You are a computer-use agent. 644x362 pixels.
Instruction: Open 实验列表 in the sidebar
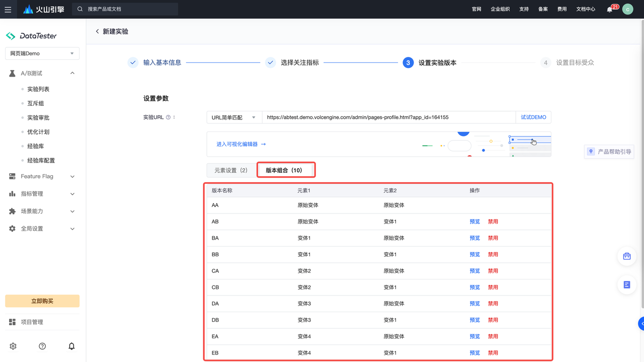[38, 89]
